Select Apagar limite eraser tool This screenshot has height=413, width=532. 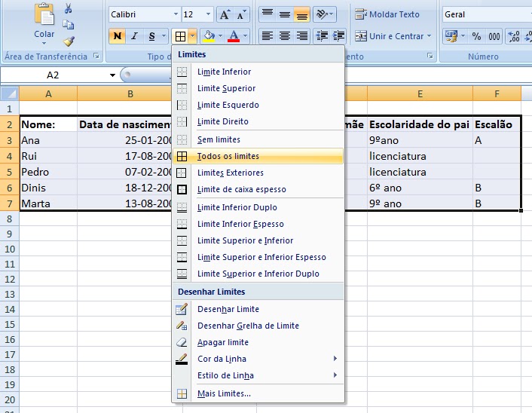pos(258,342)
